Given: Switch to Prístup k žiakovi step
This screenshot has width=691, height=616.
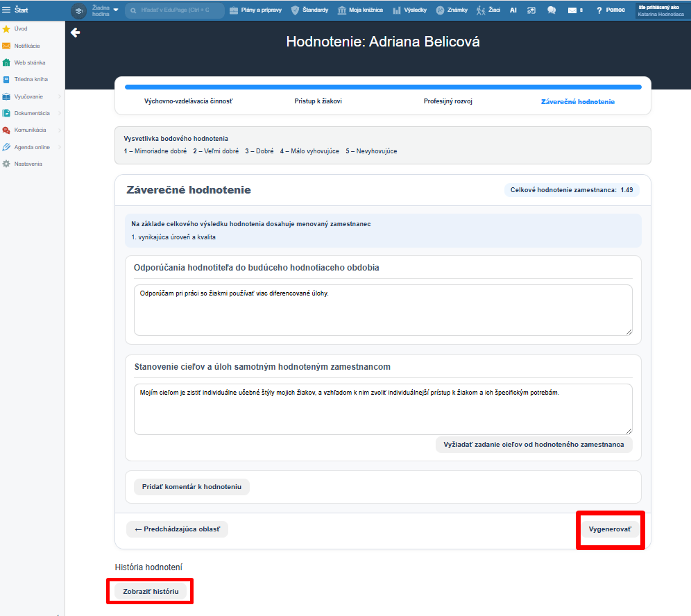Looking at the screenshot, I should click(x=318, y=101).
